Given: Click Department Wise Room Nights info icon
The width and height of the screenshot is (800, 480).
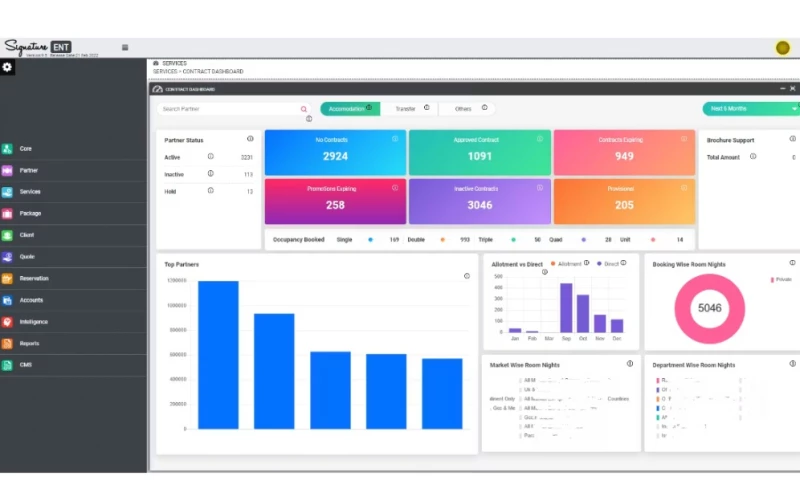Looking at the screenshot, I should [x=793, y=364].
